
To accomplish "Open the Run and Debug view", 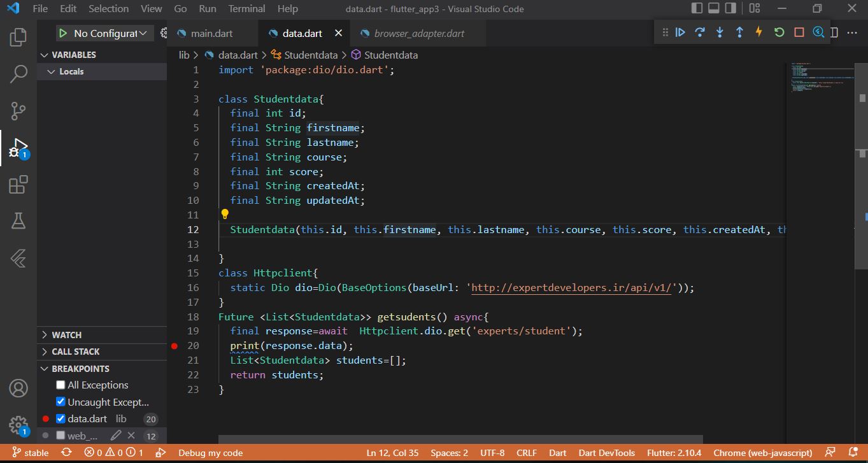I will coord(18,148).
